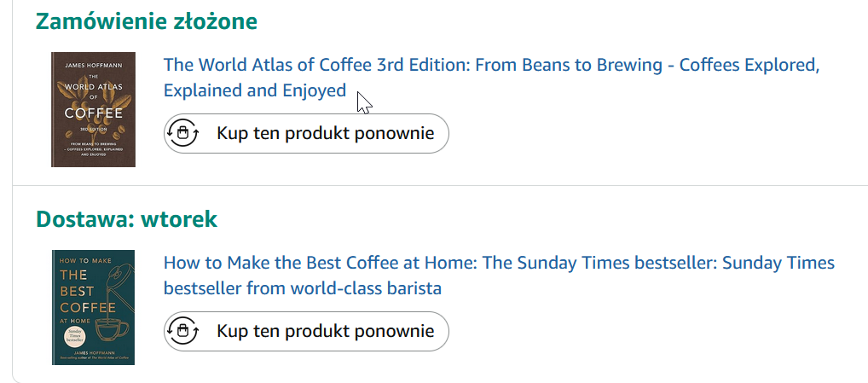
Task: Click the World Atlas of Coffee book cover
Action: pos(93,109)
